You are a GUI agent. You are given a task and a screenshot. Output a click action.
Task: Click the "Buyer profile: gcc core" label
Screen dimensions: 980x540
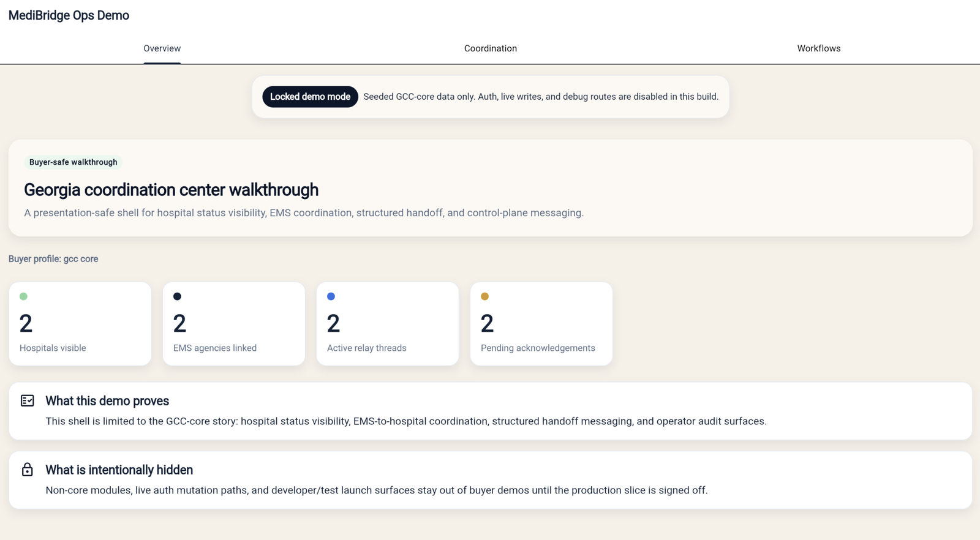coord(53,259)
